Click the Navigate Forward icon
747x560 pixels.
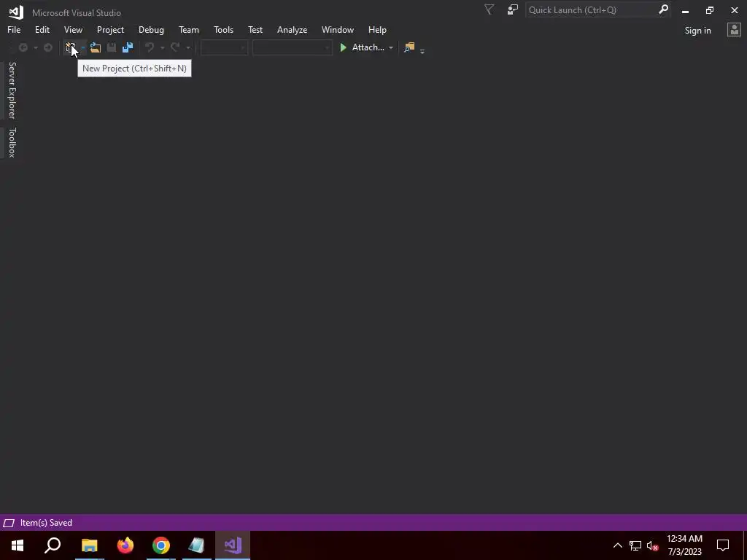[47, 47]
